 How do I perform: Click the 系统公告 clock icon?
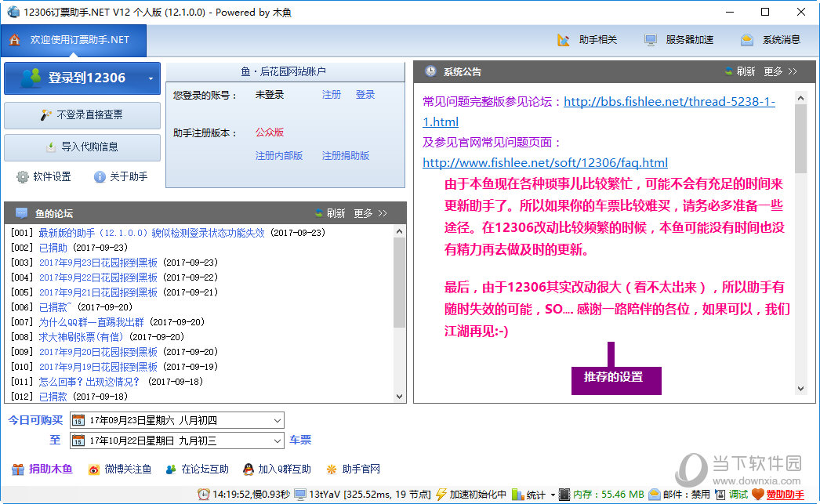430,71
